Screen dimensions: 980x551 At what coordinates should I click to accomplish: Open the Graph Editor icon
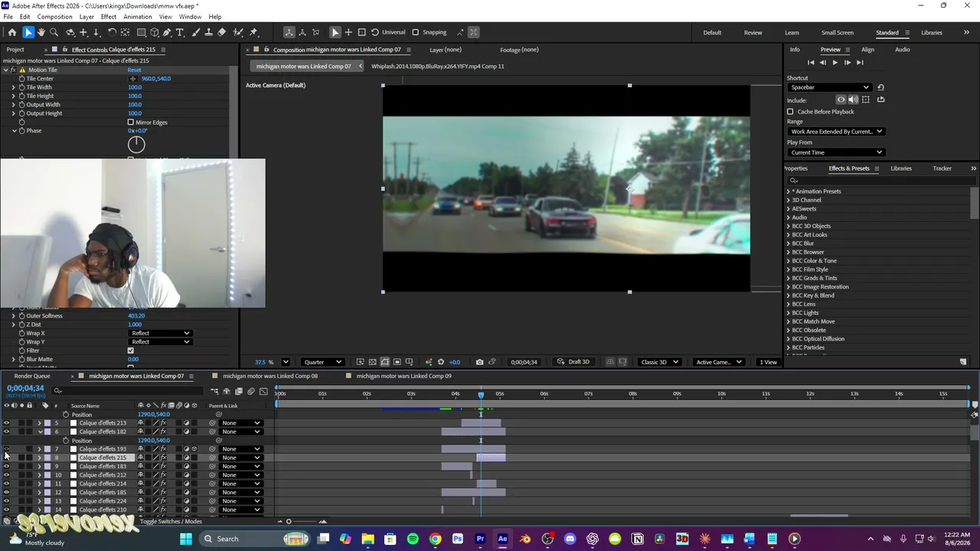263,391
